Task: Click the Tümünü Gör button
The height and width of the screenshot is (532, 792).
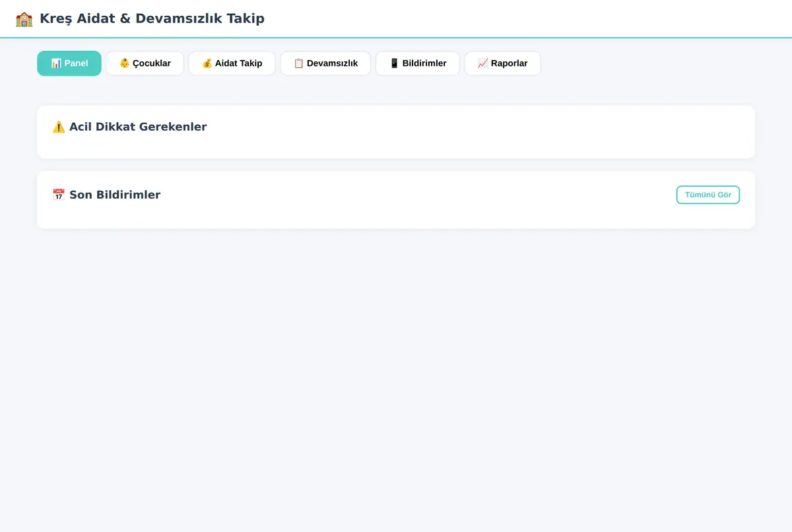Action: (708, 195)
